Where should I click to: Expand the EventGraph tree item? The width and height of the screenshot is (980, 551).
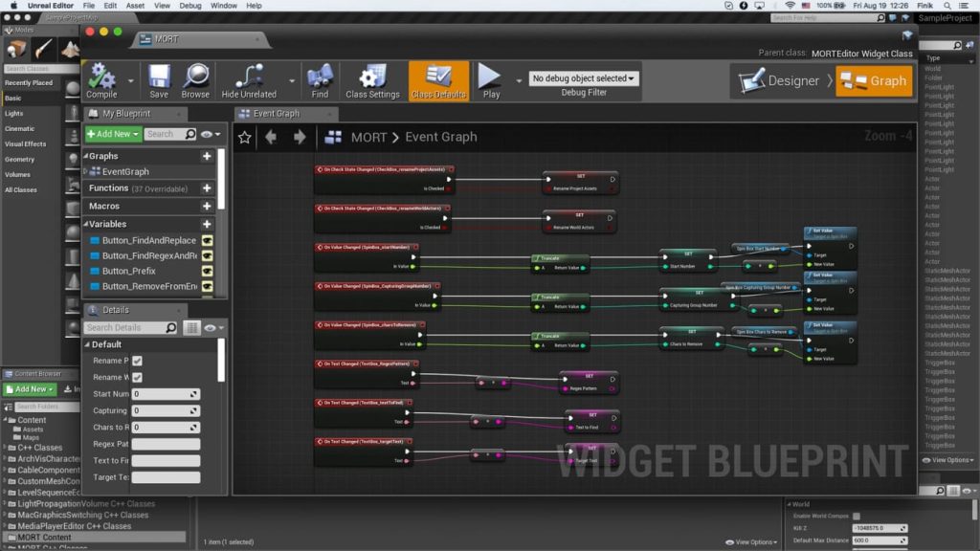86,172
